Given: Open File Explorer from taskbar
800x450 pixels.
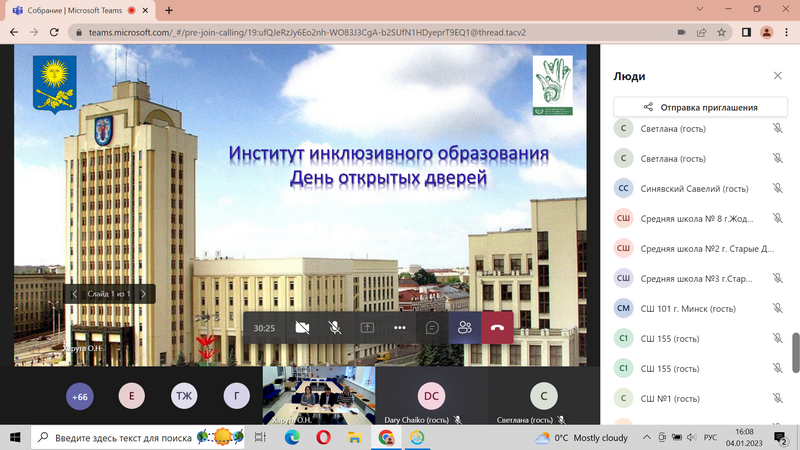Looking at the screenshot, I should pos(355,437).
